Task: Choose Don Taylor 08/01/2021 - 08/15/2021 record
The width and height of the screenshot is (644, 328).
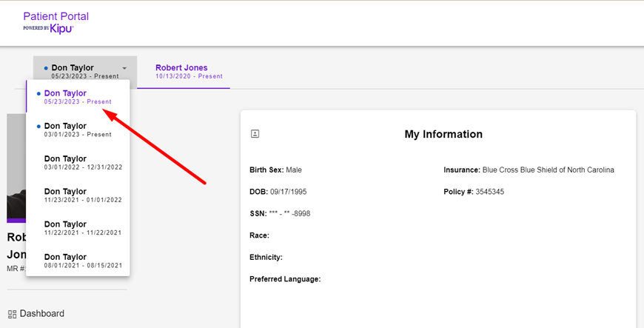Action: click(82, 260)
